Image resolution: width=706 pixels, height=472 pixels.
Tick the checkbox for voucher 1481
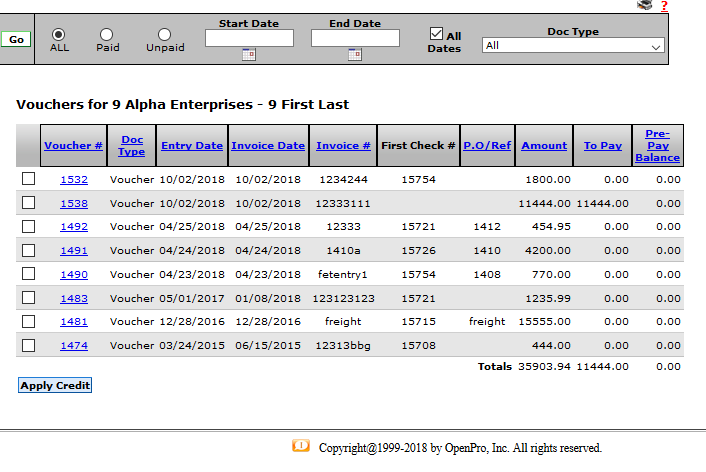(29, 322)
